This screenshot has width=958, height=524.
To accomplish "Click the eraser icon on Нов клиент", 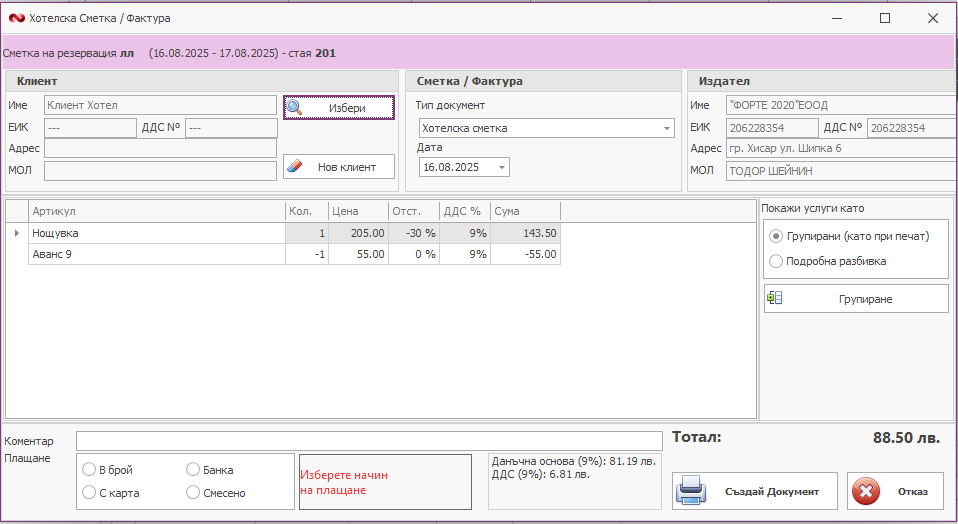I will click(x=295, y=166).
